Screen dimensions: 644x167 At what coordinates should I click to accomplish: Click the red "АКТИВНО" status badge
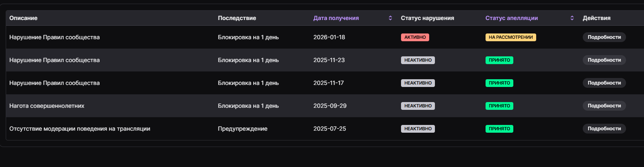pos(415,37)
